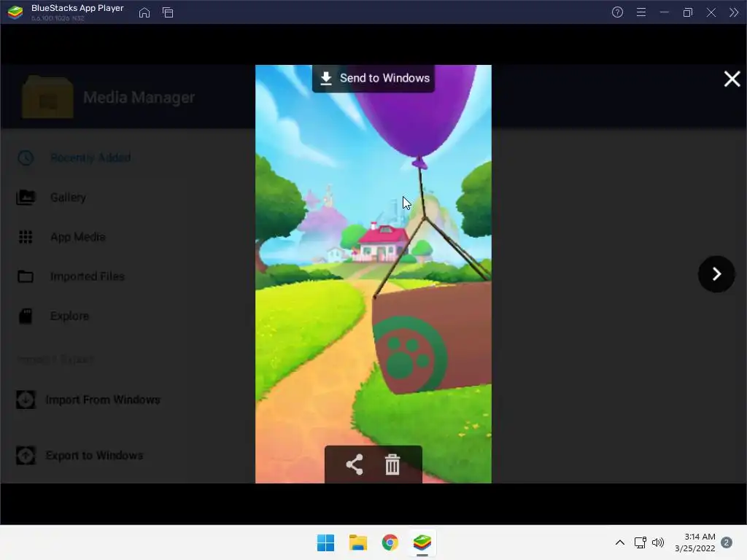
Task: Show hidden system tray icons
Action: pos(620,542)
